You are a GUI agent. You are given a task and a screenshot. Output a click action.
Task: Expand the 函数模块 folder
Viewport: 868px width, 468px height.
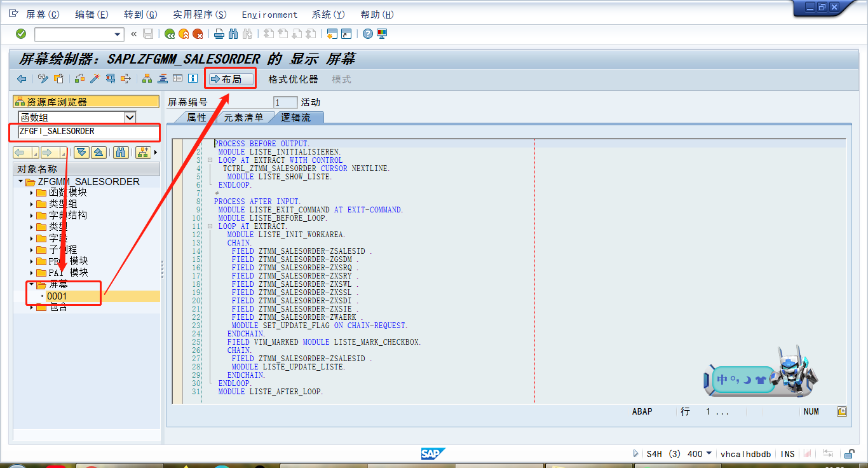31,193
